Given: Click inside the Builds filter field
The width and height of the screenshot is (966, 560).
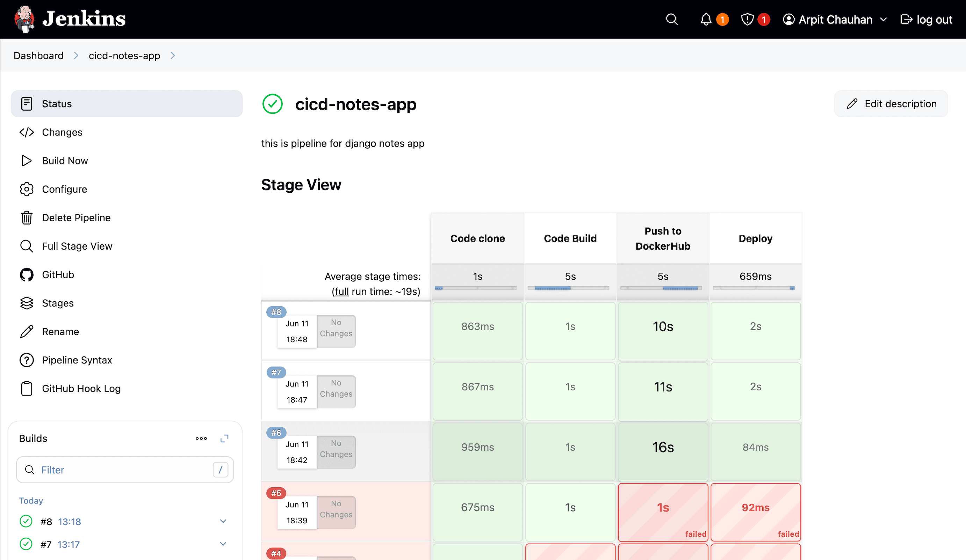Looking at the screenshot, I should (x=115, y=470).
